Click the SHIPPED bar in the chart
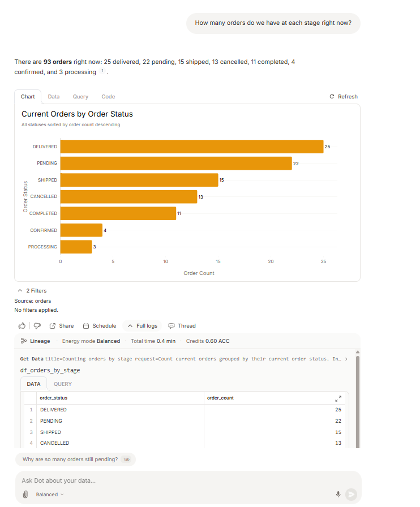 click(x=139, y=180)
